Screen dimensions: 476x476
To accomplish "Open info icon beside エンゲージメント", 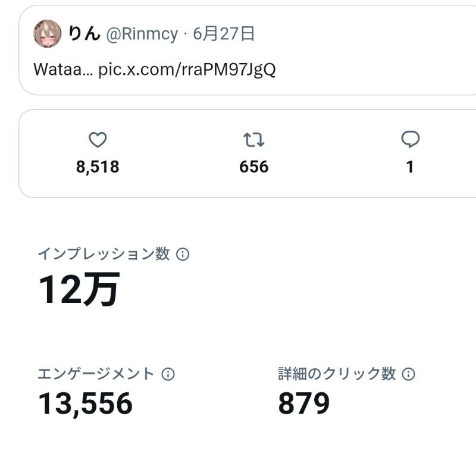I will [x=168, y=374].
